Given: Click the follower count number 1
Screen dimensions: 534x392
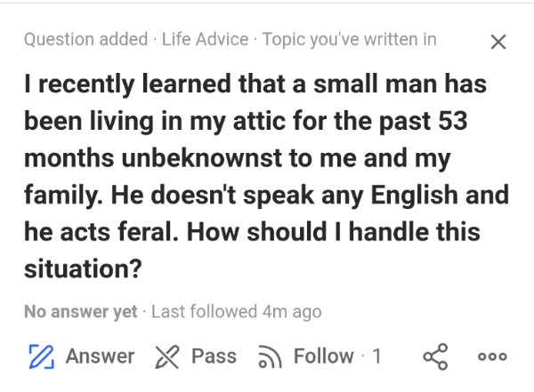Looking at the screenshot, I should tap(376, 356).
